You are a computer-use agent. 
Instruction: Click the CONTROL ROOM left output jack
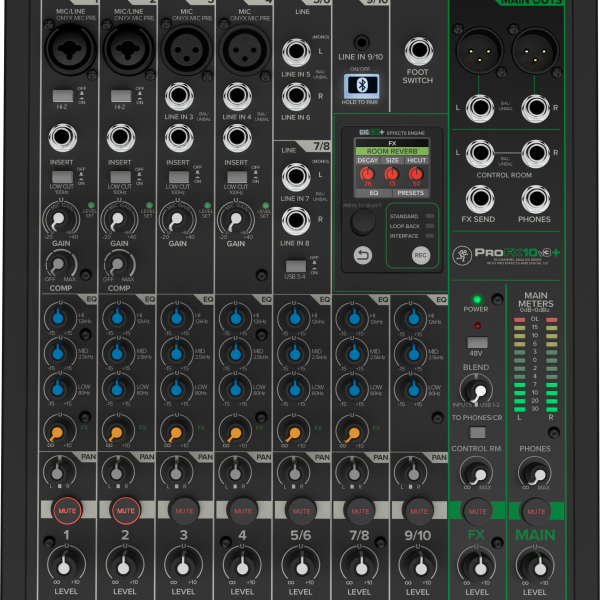480,153
